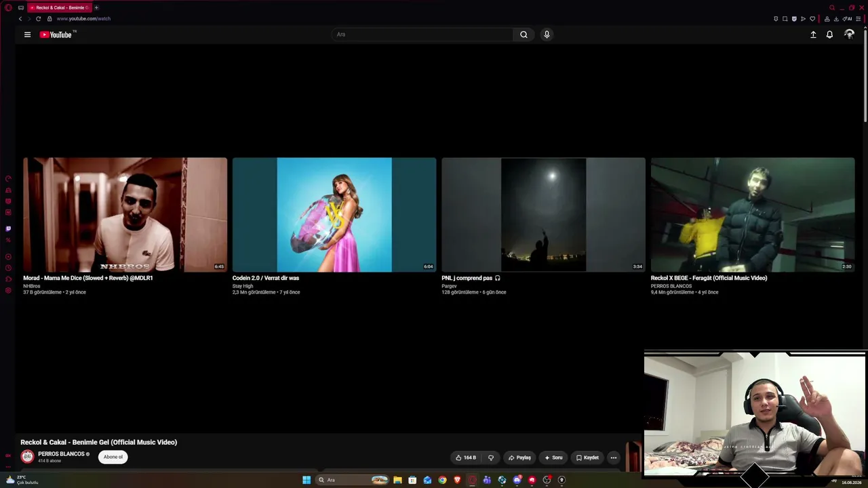Go to the YouTube home logo
Screen dimensions: 868x488
[56, 35]
